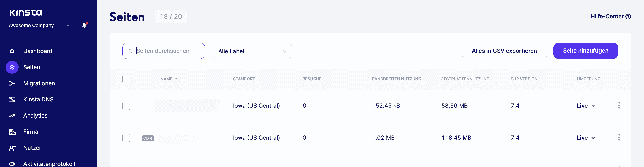Click the 1.02 MB bandwidth value
Viewport: 644px width, 167px height.
click(x=383, y=138)
